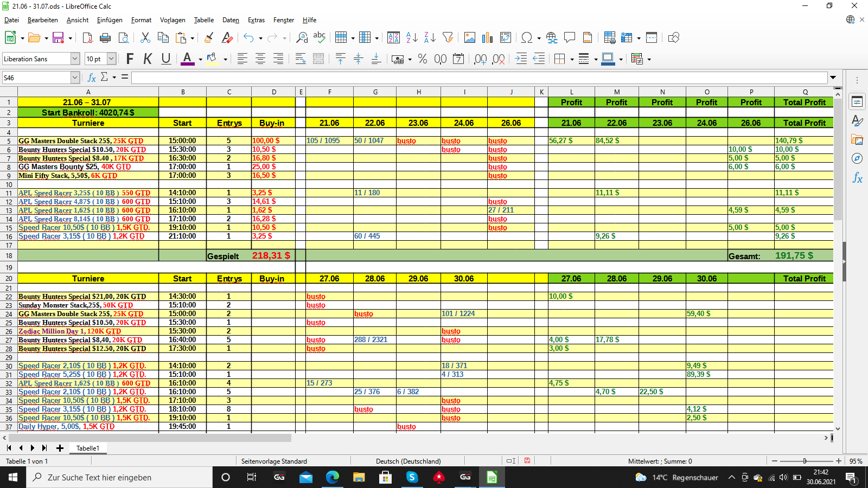Image resolution: width=868 pixels, height=488 pixels.
Task: Expand the Name Box dropdown showing S46
Action: 75,78
